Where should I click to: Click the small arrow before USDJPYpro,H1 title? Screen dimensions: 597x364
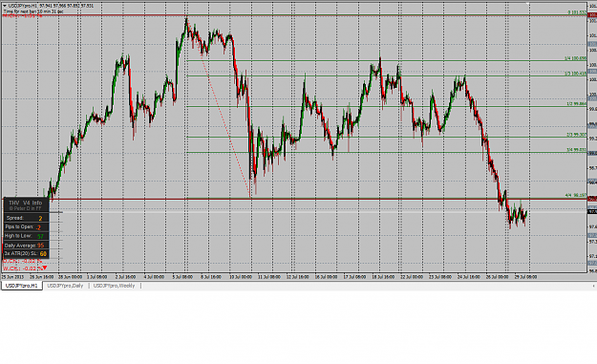pos(5,6)
